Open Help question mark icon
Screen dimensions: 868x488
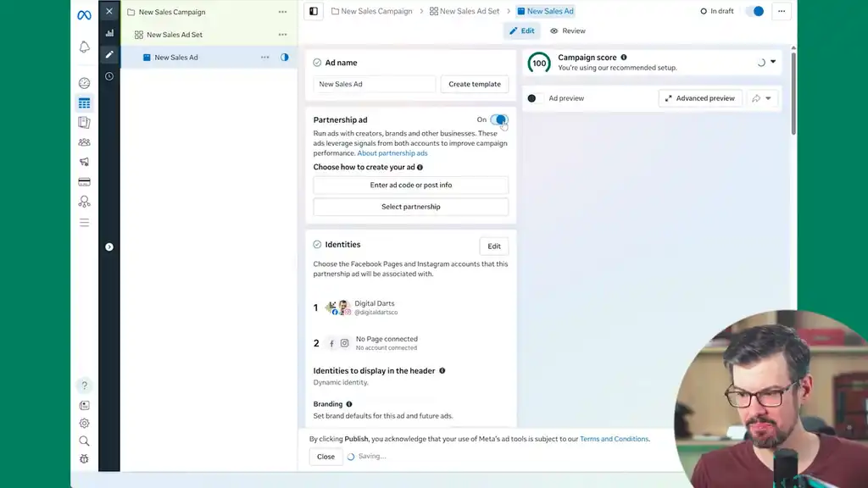84,385
